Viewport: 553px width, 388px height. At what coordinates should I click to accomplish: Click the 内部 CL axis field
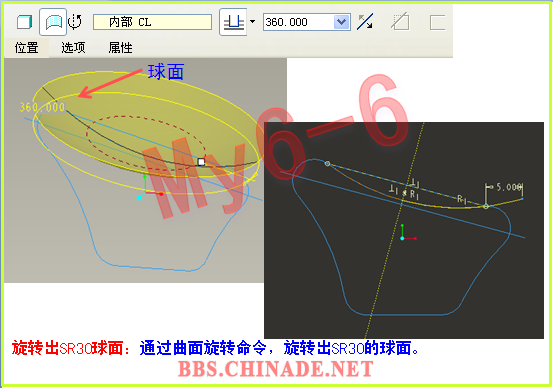pos(152,22)
